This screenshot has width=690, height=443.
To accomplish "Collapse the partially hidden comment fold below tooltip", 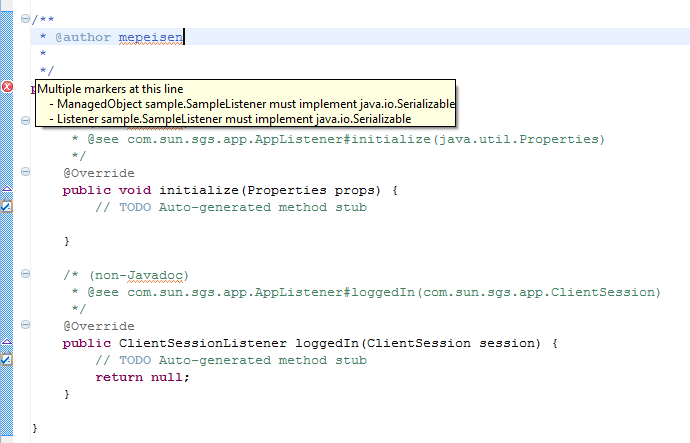I will (25, 121).
